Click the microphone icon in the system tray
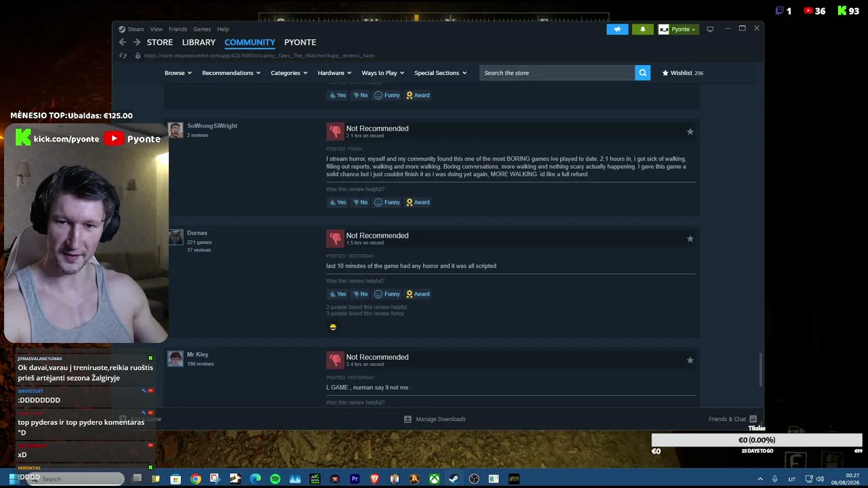 point(774,479)
